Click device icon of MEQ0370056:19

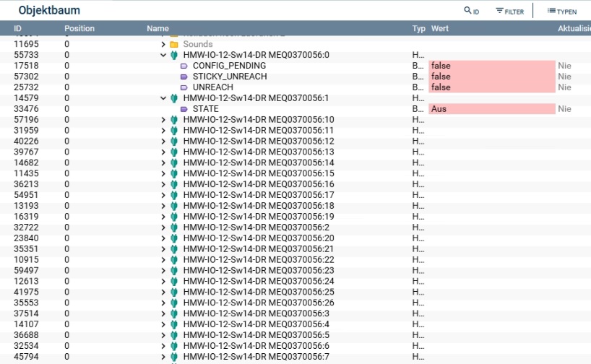[173, 217]
